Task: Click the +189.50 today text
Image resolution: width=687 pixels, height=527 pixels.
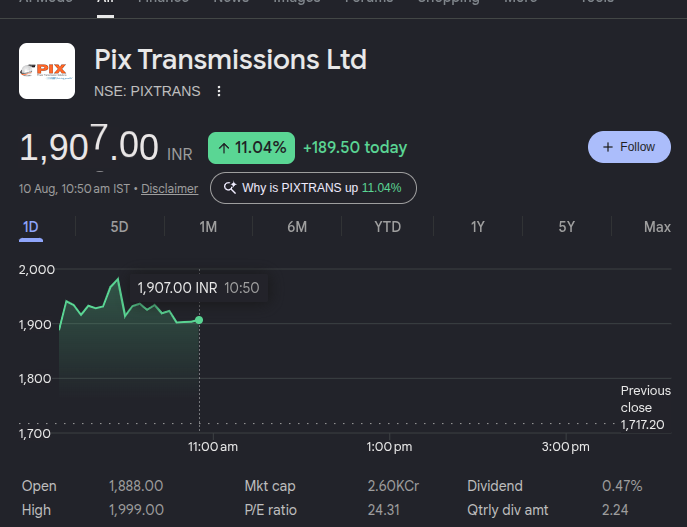Action: pyautogui.click(x=355, y=148)
